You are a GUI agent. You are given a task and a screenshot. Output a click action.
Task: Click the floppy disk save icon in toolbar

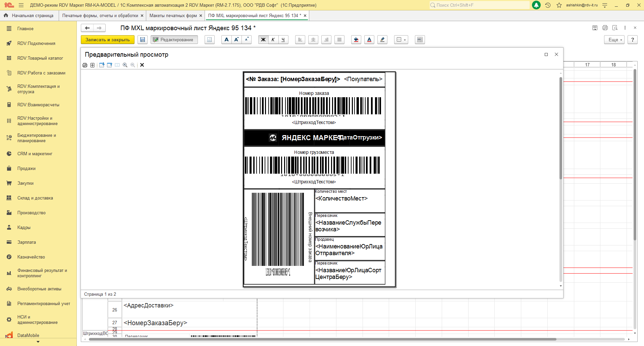pyautogui.click(x=143, y=40)
